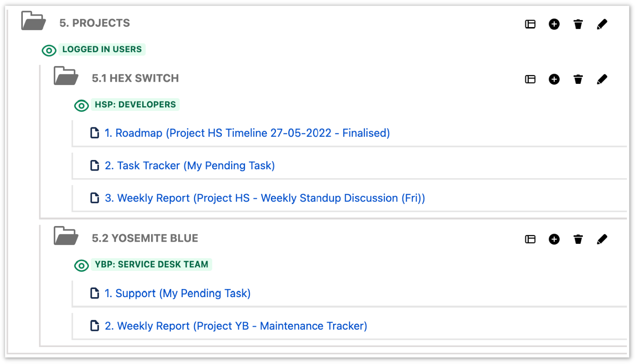Delete the 5.2 Yosemite Blue folder
This screenshot has width=635, height=364.
pyautogui.click(x=578, y=239)
